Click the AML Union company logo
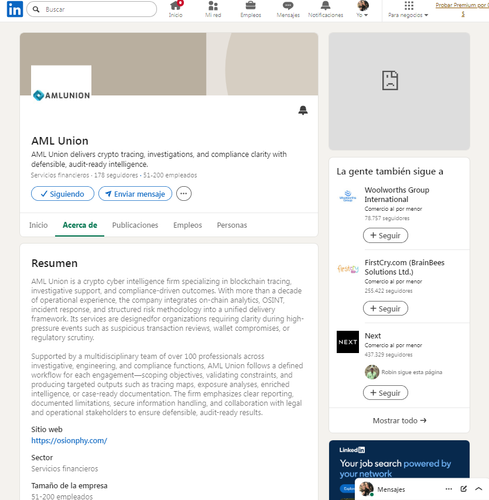The width and height of the screenshot is (489, 500). tap(61, 95)
